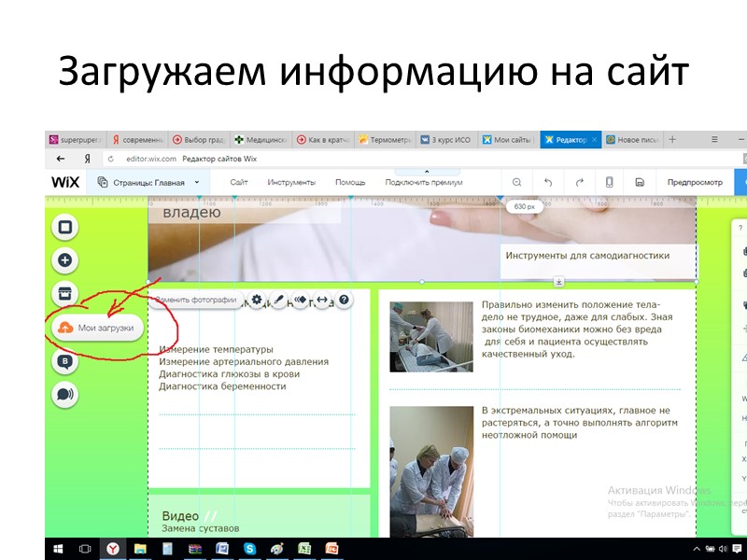Select text Диагностика глюкозы в крови

point(229,374)
